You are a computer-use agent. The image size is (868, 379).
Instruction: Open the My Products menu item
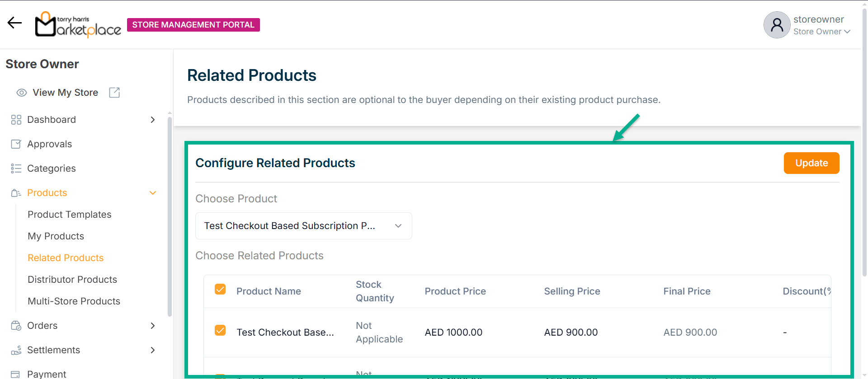pos(56,236)
